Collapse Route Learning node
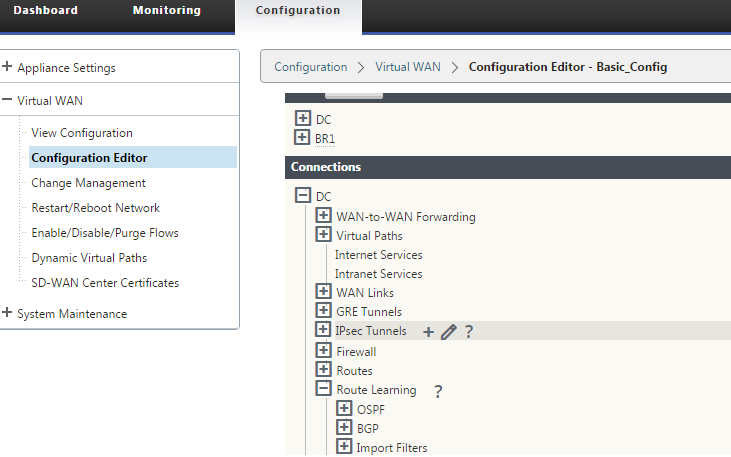This screenshot has height=457, width=731. click(x=323, y=388)
